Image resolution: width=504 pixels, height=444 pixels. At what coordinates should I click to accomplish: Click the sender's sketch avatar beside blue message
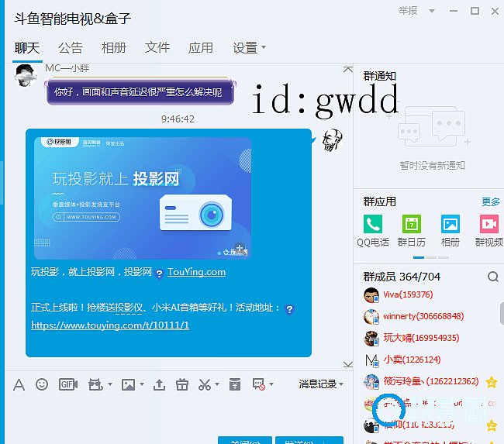tap(333, 140)
